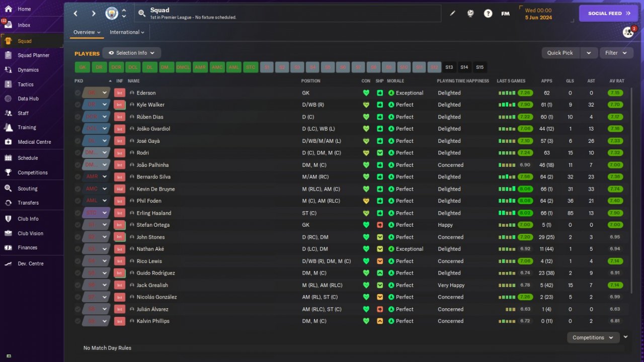
Task: Toggle the selection circle for Kyle Walker
Action: point(77,105)
